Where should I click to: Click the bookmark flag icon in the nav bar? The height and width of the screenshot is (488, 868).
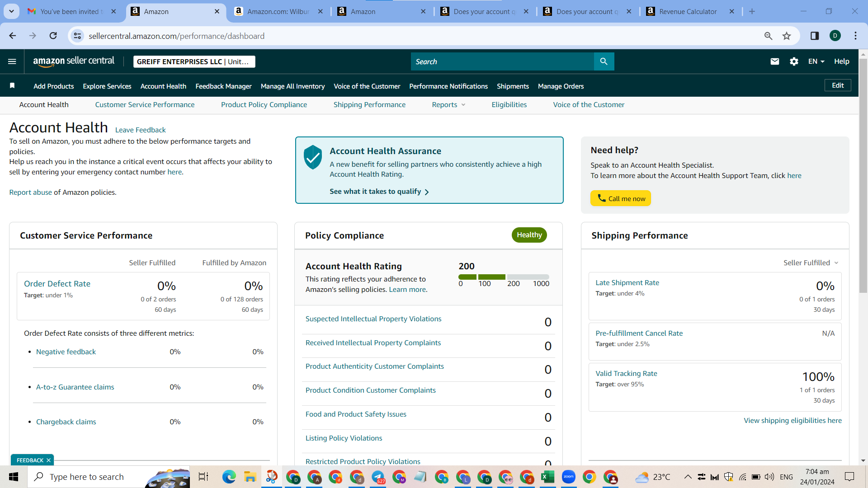12,86
